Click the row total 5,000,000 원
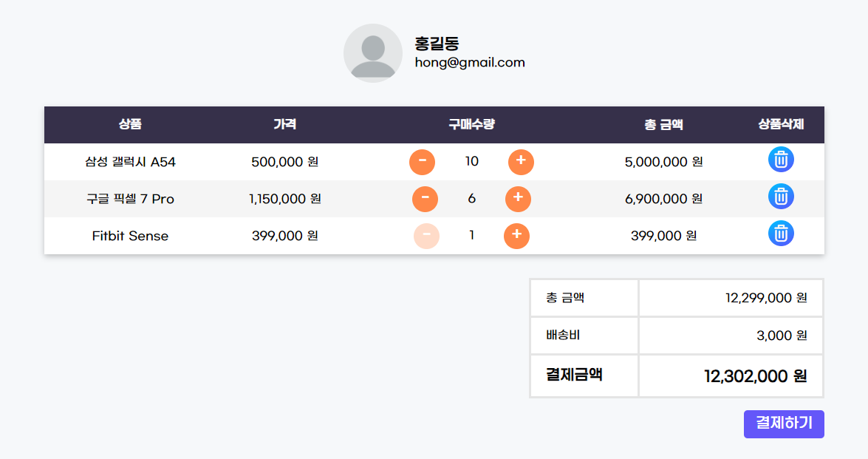 click(663, 162)
